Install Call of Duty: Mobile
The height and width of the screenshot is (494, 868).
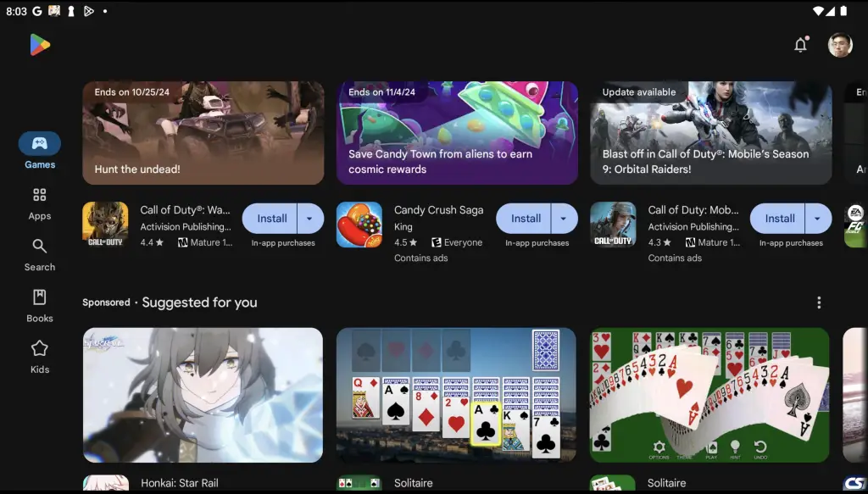tap(778, 219)
